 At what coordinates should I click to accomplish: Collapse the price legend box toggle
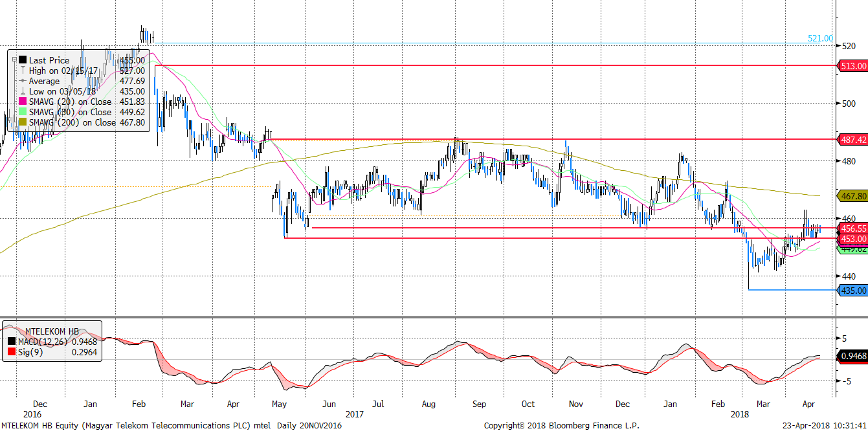click(14, 60)
